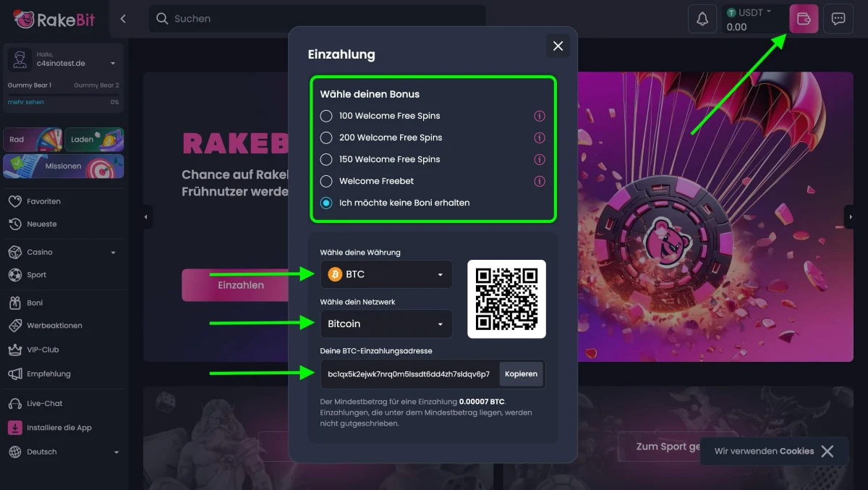The height and width of the screenshot is (490, 868).
Task: Click info icon next to Welcome Freebet
Action: (x=539, y=181)
